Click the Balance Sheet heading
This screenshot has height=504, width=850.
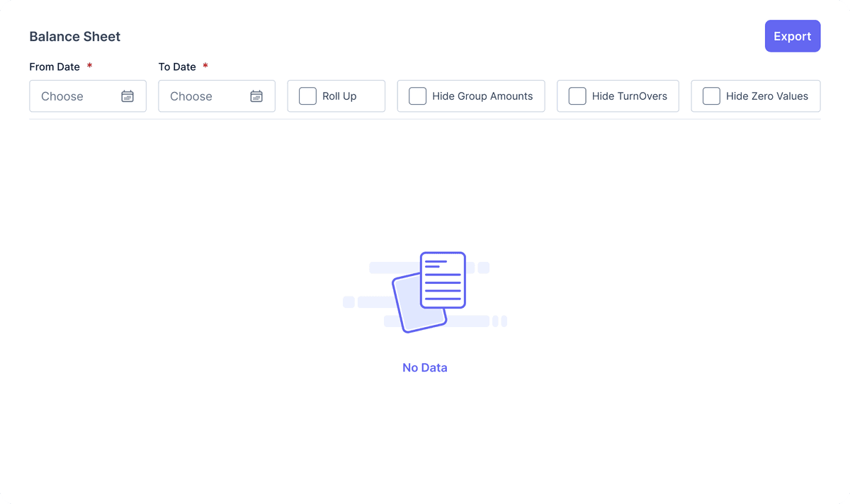pyautogui.click(x=75, y=37)
